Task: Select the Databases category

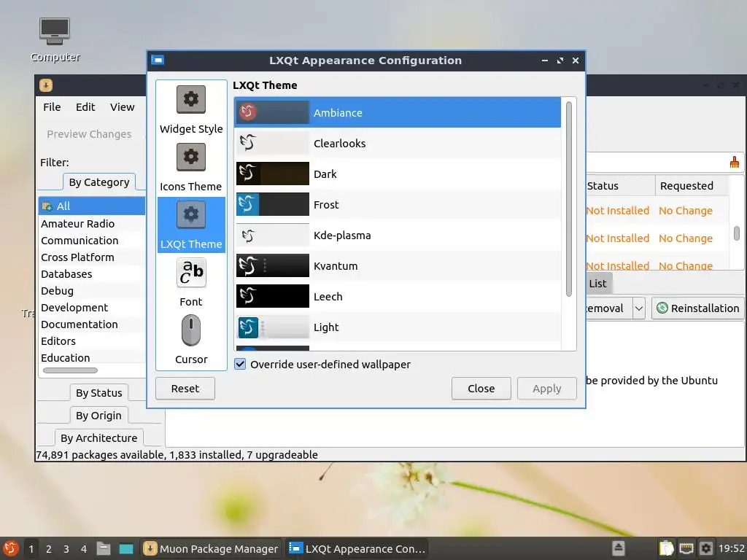Action: 92,274
